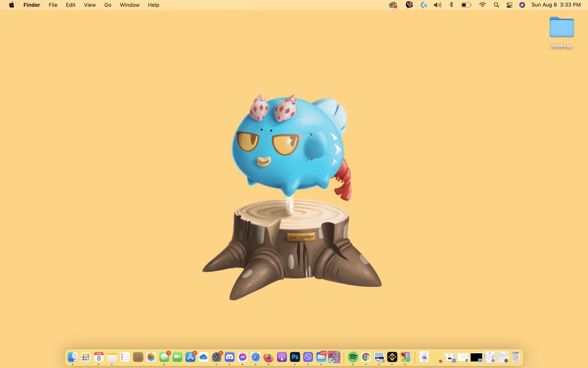Open the Contacts app in the Dock
This screenshot has height=368, width=588.
[x=138, y=357]
